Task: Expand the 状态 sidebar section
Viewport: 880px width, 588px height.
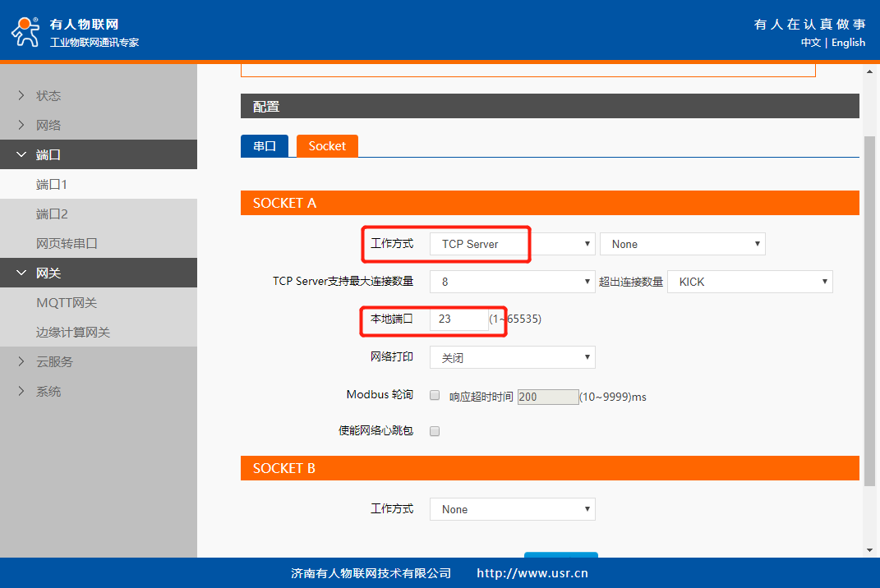Action: (48, 96)
